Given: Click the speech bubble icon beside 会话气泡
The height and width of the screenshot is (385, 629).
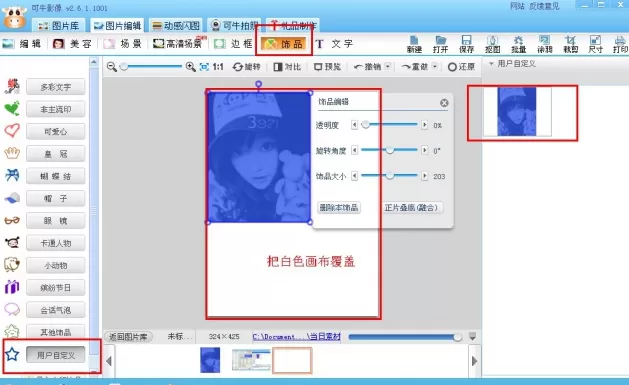Looking at the screenshot, I should pos(12,309).
